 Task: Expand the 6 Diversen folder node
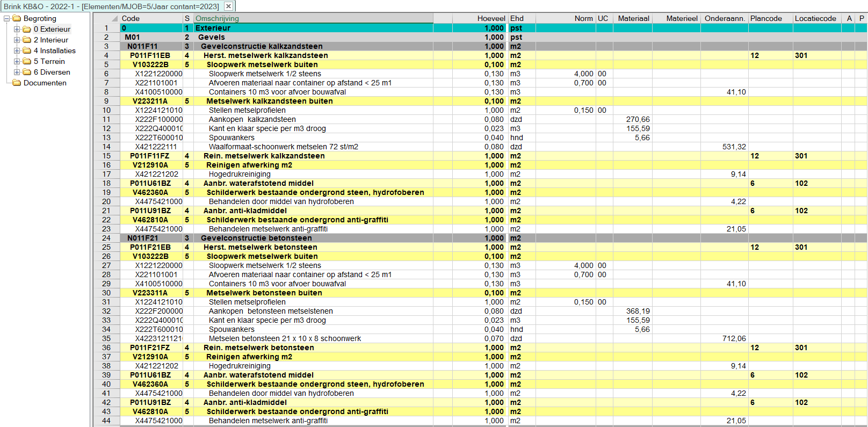[17, 72]
